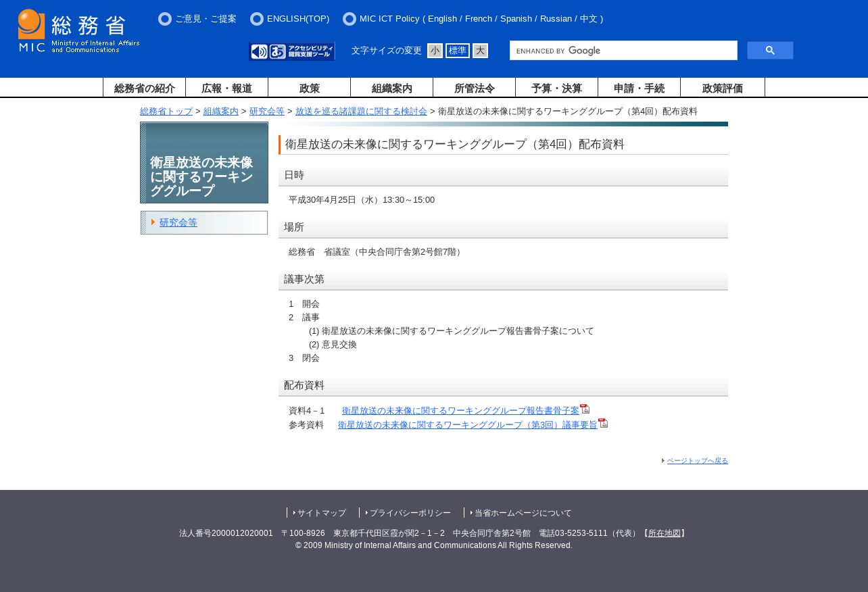The image size is (868, 592).
Task: Open PDF icon for 報告書骨子案
Action: tap(585, 409)
